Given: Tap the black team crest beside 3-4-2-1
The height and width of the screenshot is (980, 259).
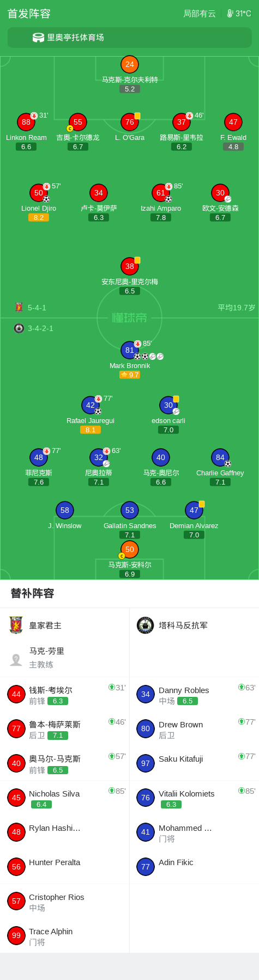Looking at the screenshot, I should 19,328.
